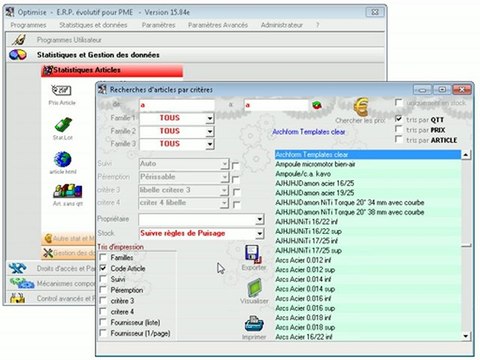The width and height of the screenshot is (480, 360).
Task: Select 'AJHJHJDamon acier 16/25' row
Action: (368, 183)
